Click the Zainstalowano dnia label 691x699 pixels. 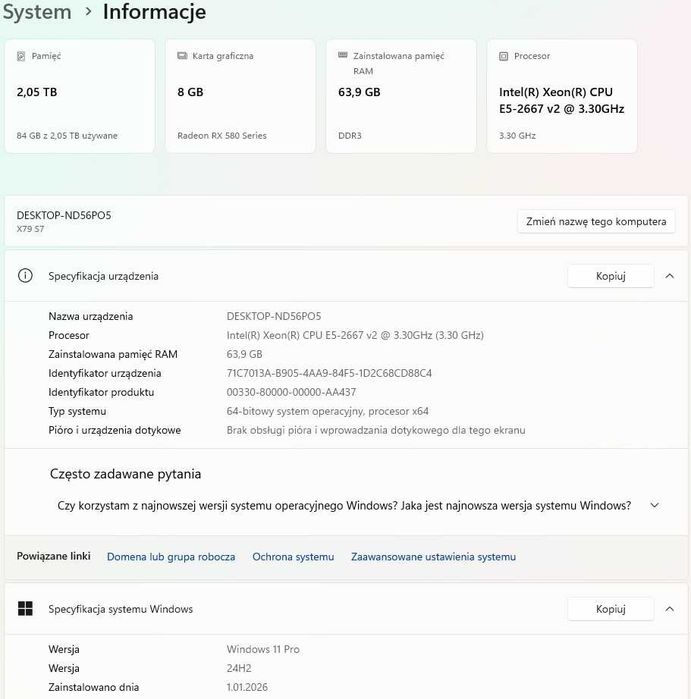(94, 687)
